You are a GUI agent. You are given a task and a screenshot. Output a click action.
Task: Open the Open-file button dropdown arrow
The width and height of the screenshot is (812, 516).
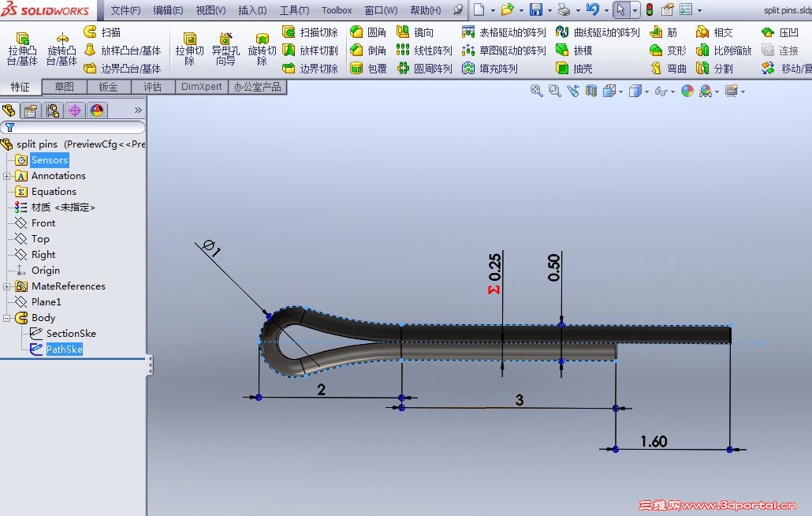click(x=521, y=9)
